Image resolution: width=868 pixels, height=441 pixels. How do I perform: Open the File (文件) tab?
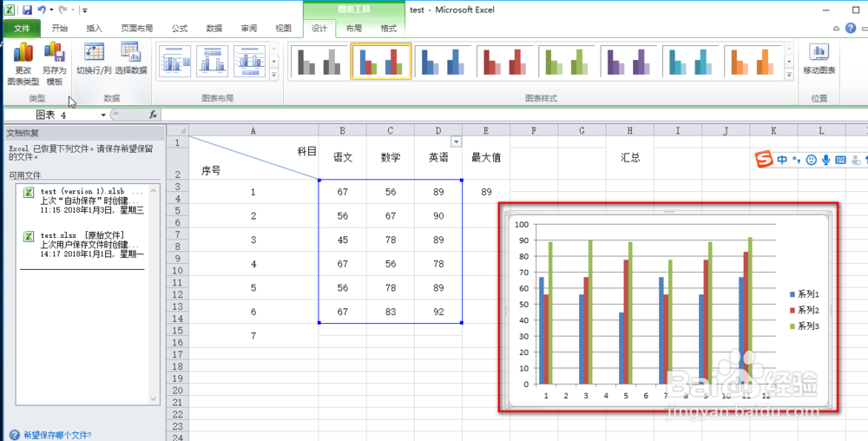coord(23,29)
